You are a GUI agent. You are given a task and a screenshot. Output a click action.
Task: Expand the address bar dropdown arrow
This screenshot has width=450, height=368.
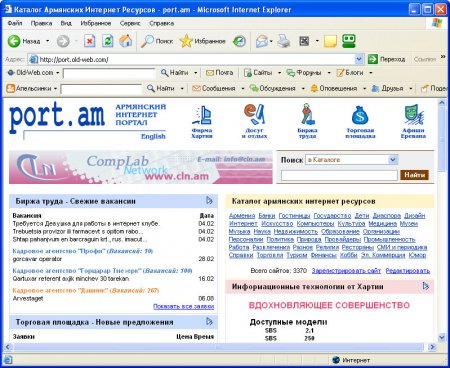[x=359, y=59]
